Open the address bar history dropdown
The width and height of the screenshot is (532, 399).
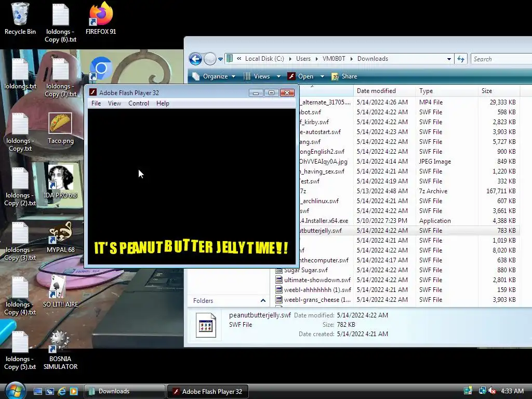449,59
